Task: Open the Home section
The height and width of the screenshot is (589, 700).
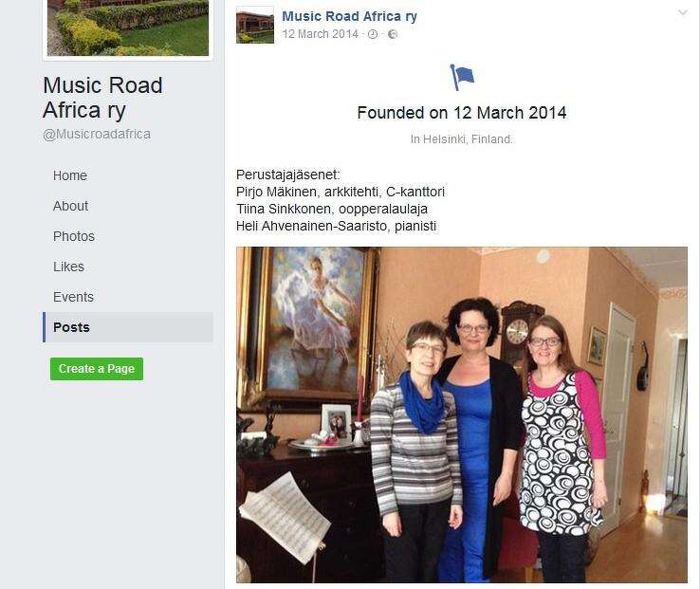Action: click(70, 175)
